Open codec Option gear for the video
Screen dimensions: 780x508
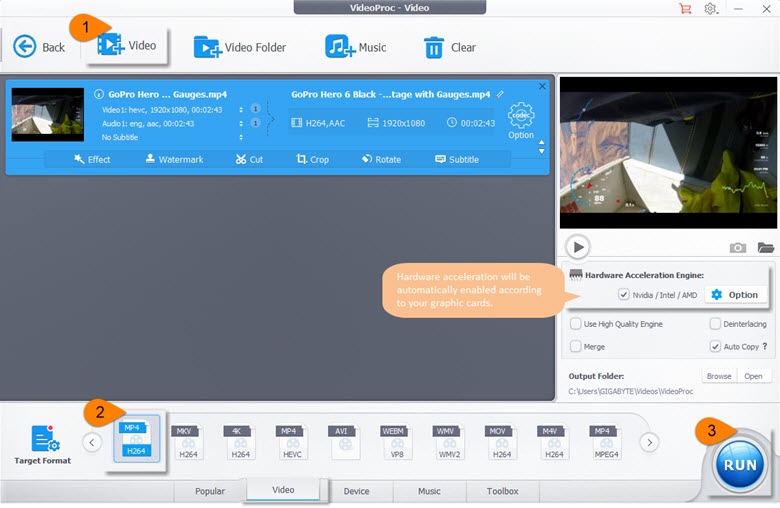(521, 120)
